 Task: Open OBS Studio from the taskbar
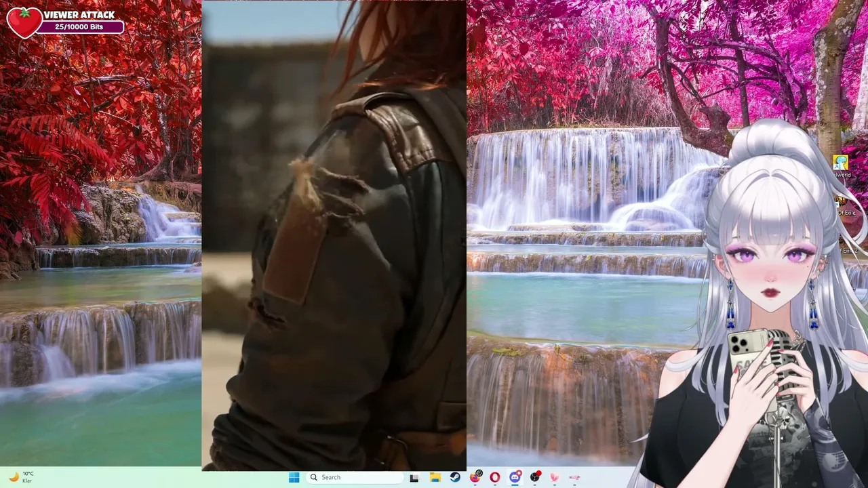(535, 477)
